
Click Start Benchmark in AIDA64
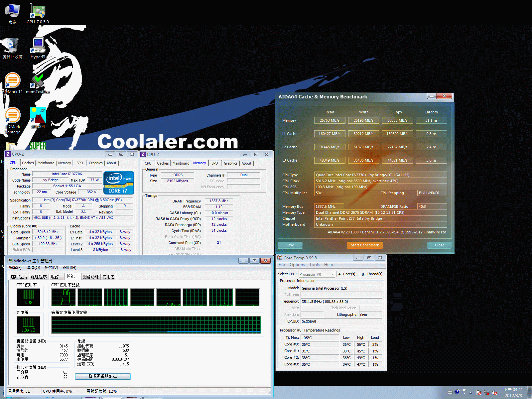365,245
